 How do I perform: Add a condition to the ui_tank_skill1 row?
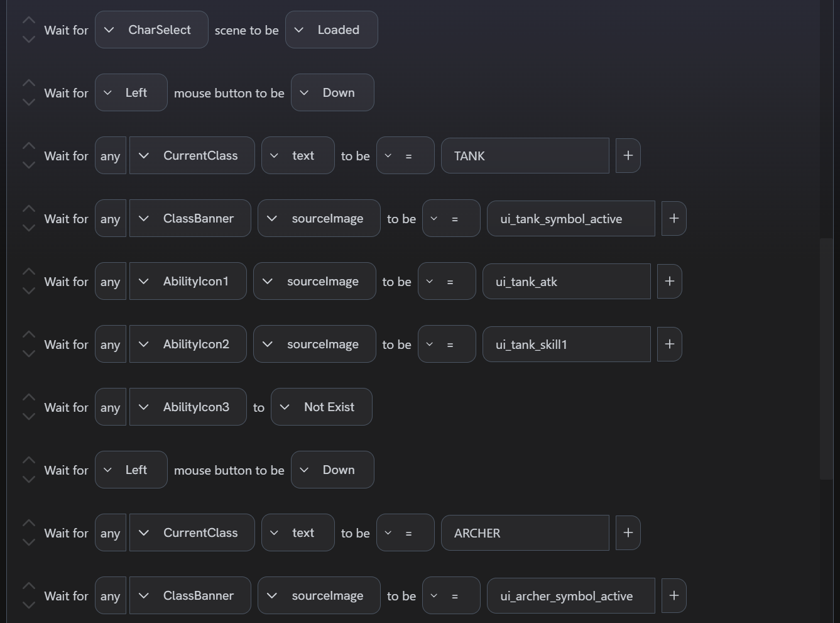669,344
